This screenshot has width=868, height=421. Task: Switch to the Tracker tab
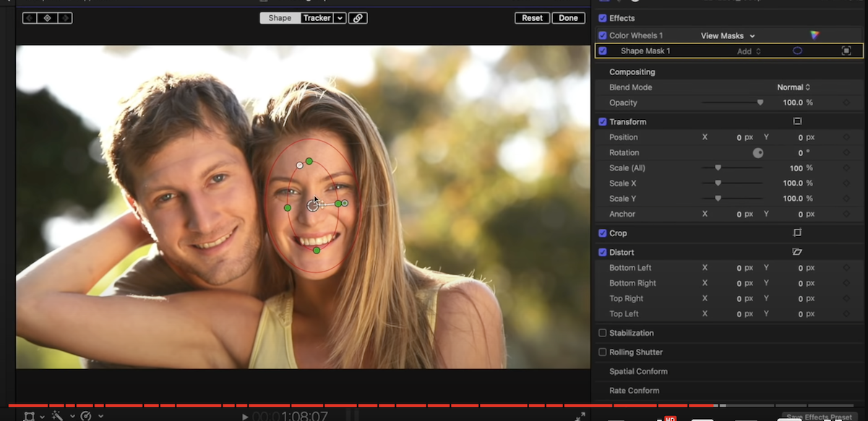tap(317, 18)
